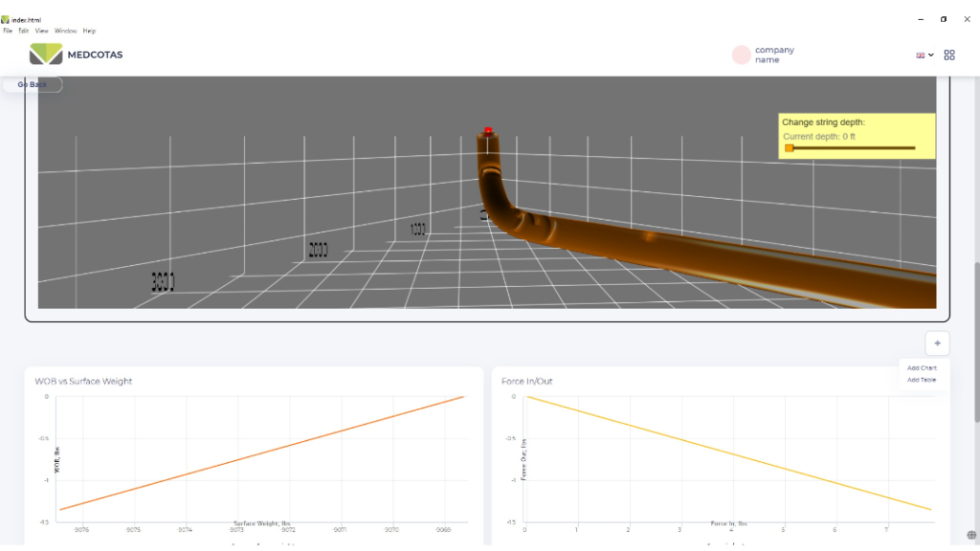Open the File menu
Viewport: 980px width, 551px height.
(8, 31)
